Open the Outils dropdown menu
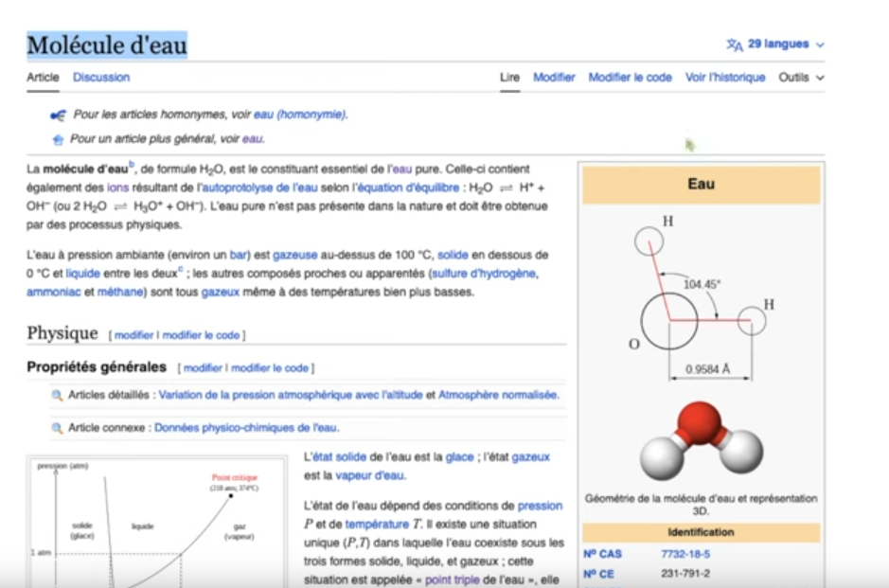This screenshot has height=588, width=889. (801, 78)
